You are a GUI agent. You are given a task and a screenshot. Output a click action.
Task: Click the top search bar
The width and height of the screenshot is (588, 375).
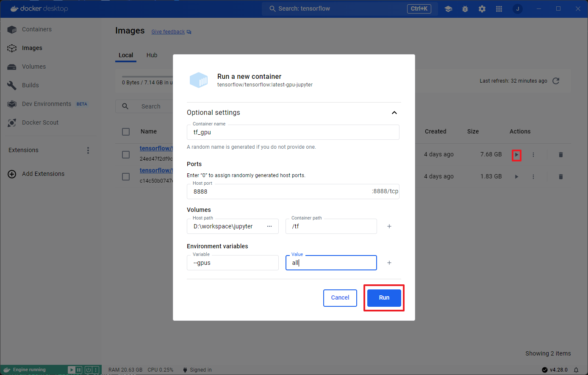349,9
